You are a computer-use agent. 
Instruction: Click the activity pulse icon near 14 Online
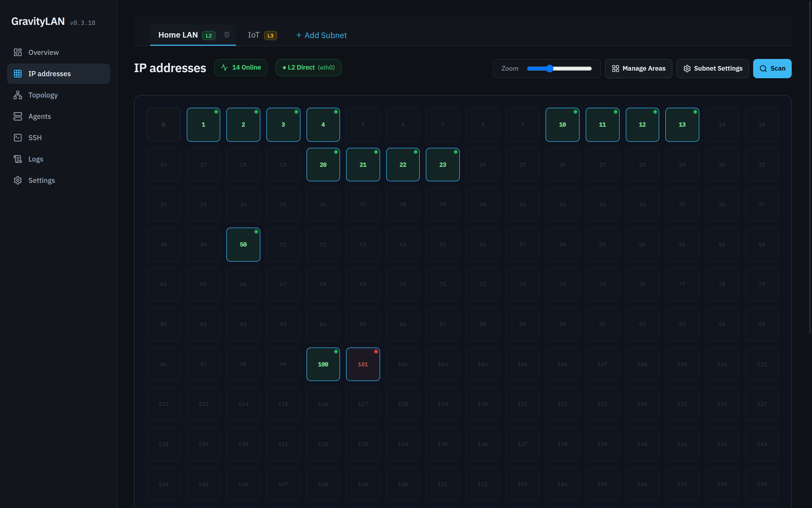(225, 68)
